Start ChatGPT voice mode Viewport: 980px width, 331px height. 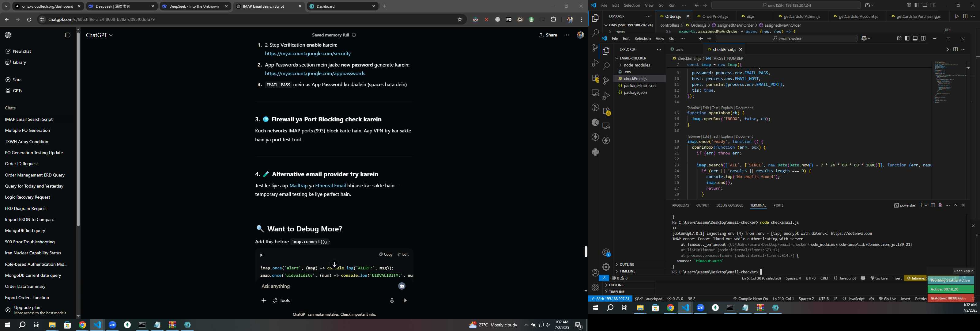coord(405,301)
